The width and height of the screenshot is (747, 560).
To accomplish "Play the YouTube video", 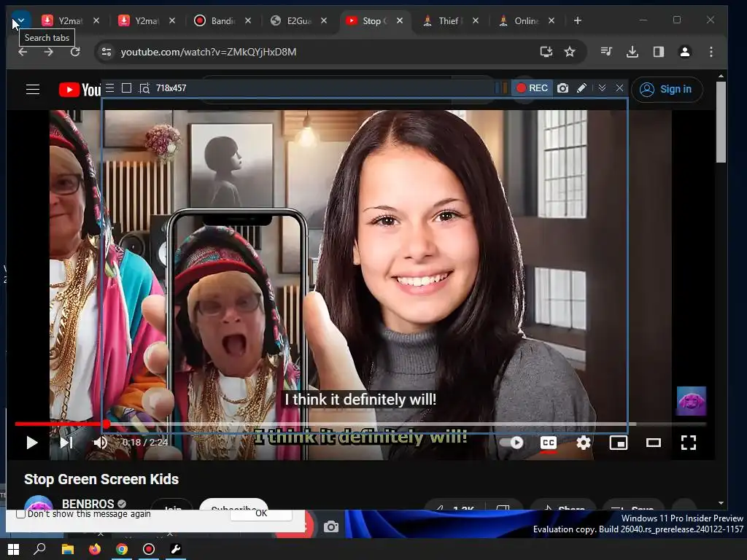I will pyautogui.click(x=31, y=443).
